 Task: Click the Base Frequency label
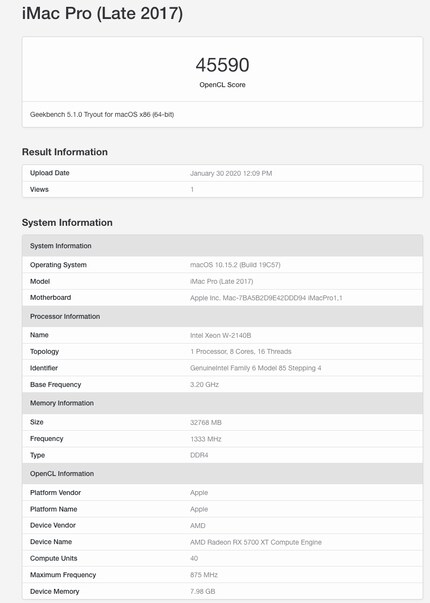point(55,385)
